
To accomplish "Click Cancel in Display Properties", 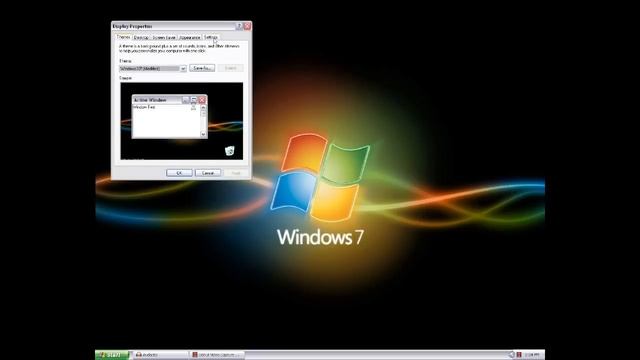I will pyautogui.click(x=208, y=173).
